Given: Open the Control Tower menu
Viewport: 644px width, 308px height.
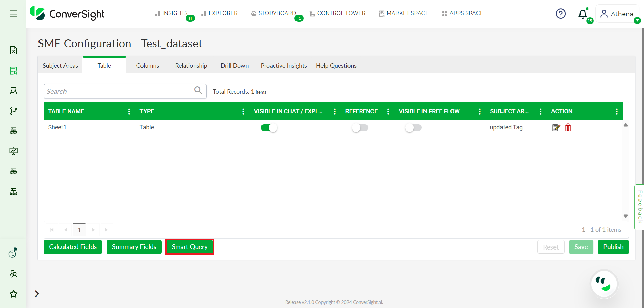Looking at the screenshot, I should (x=338, y=13).
